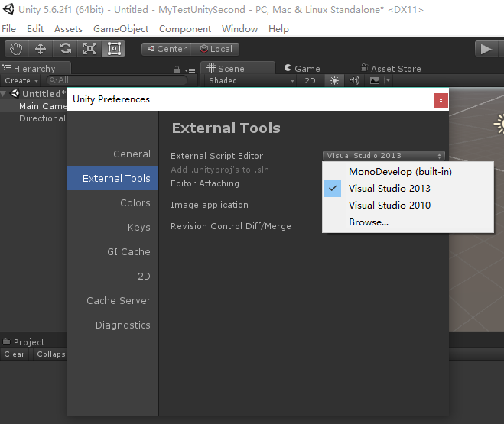504x424 pixels.
Task: Select Keys preferences section
Action: 113,227
